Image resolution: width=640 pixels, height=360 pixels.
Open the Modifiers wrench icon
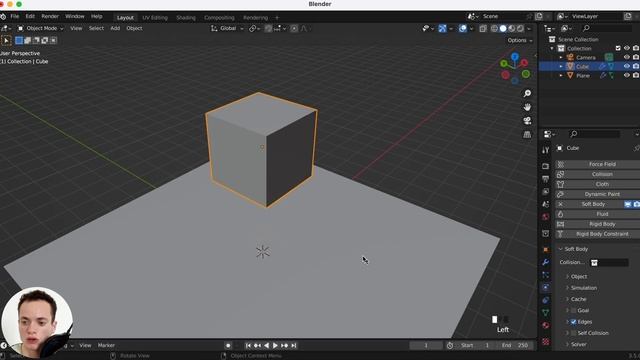[545, 262]
